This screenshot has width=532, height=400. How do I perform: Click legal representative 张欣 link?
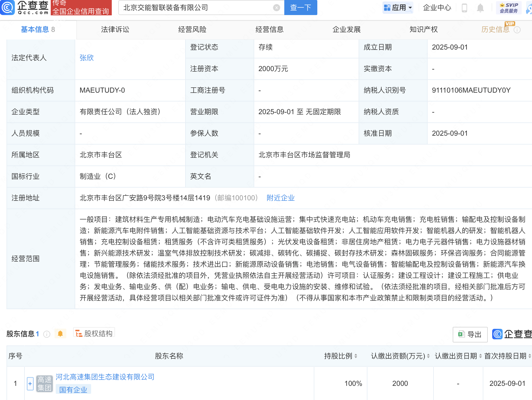click(87, 58)
